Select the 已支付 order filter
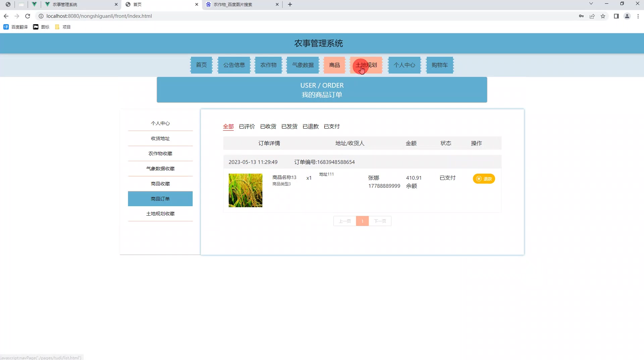Viewport: 644px width, 360px height. [332, 126]
